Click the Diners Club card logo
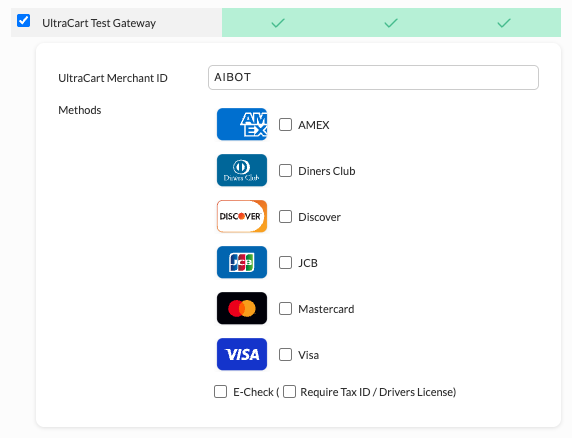 242,170
